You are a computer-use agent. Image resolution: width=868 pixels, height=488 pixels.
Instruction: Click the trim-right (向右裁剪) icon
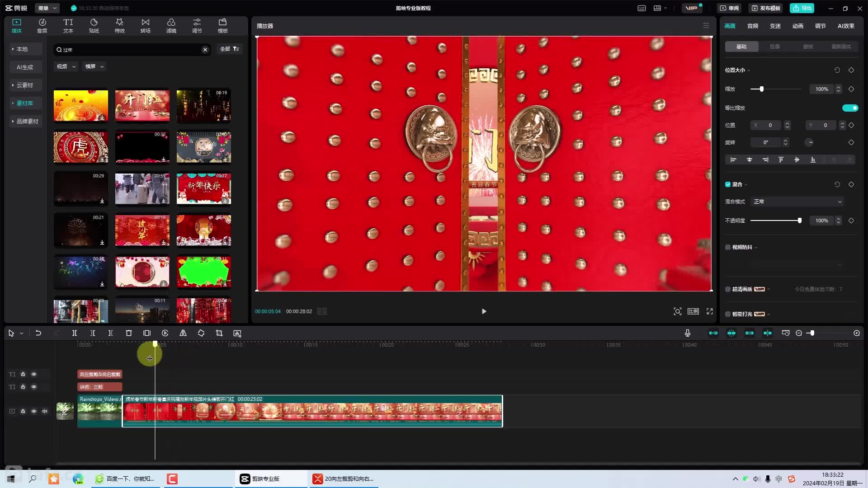pos(111,333)
